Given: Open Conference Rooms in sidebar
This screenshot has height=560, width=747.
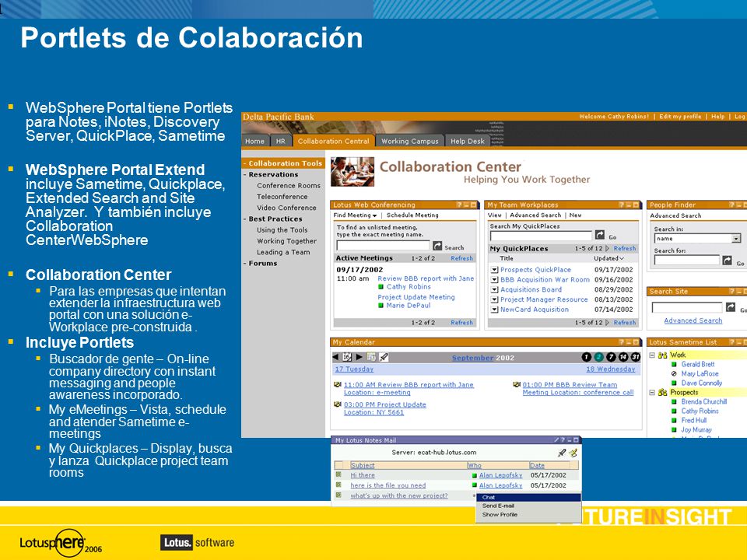Looking at the screenshot, I should [288, 185].
